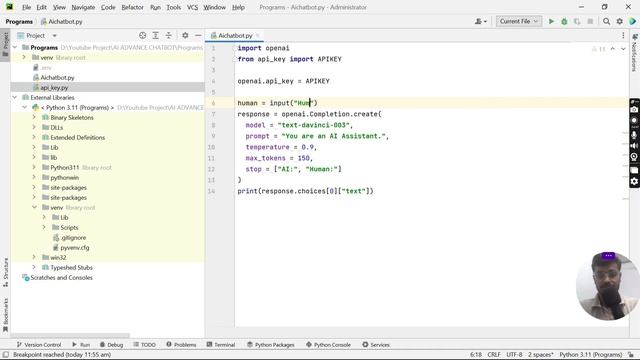640x360 pixels.
Task: Open the Services tool window
Action: [x=376, y=344]
